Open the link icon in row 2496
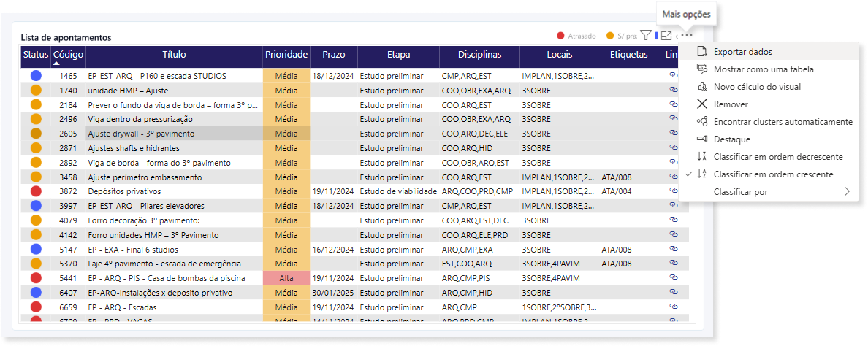Viewport: 868px width, 346px height. click(673, 118)
